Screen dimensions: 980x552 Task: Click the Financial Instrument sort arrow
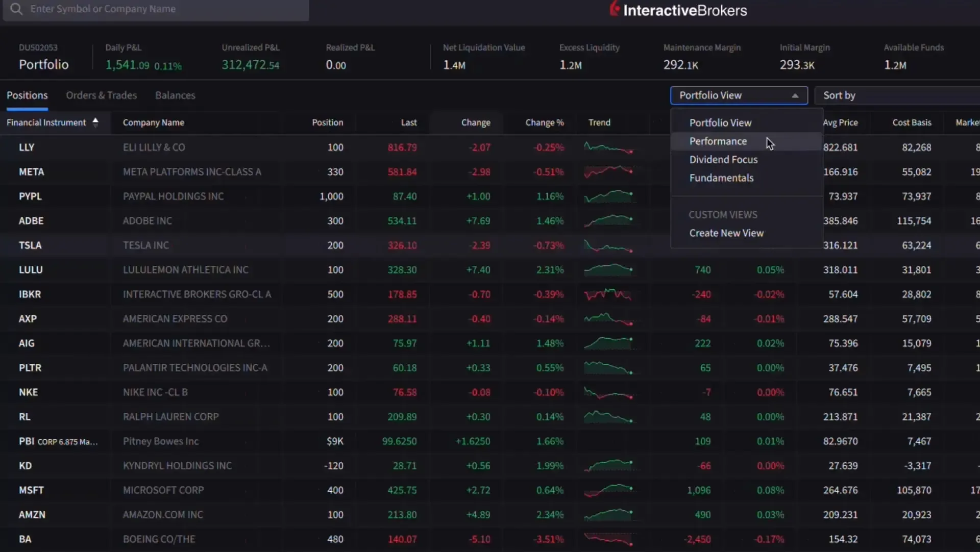[x=95, y=122]
